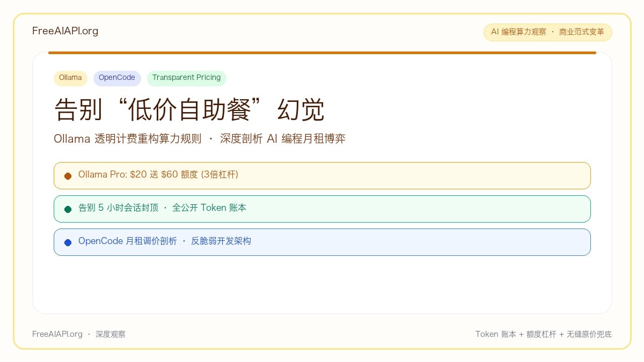644x362 pixels.
Task: Click the AI 编程算力观察 · 商业范式变革 badge
Action: 547,32
